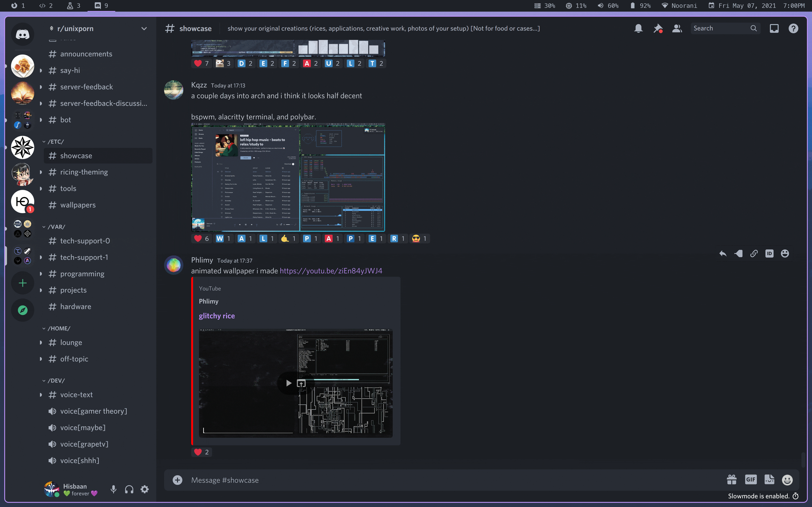The height and width of the screenshot is (507, 812).
Task: Open pinned messages icon
Action: pyautogui.click(x=658, y=29)
